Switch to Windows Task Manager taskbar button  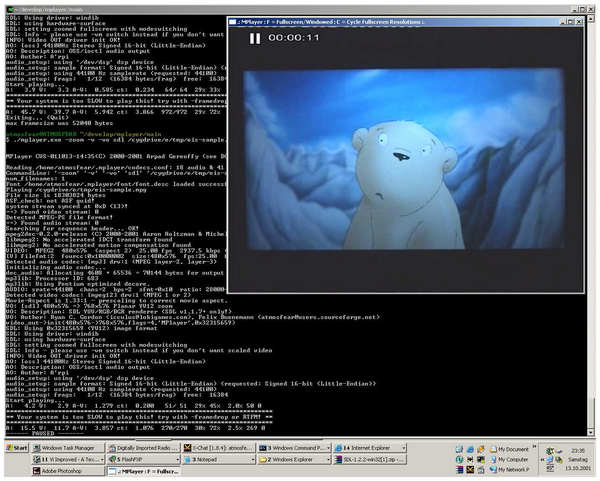pyautogui.click(x=68, y=448)
